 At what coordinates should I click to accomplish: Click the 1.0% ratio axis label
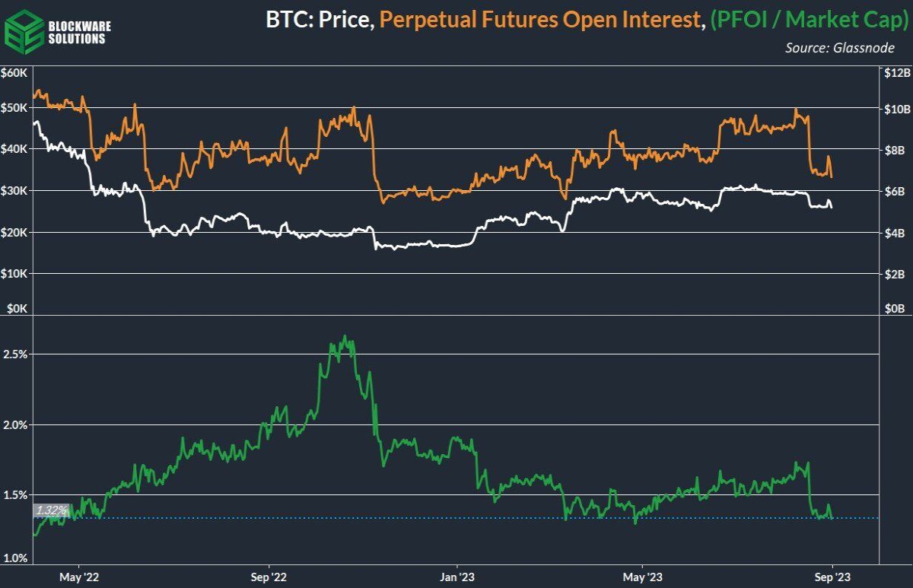coord(16,559)
